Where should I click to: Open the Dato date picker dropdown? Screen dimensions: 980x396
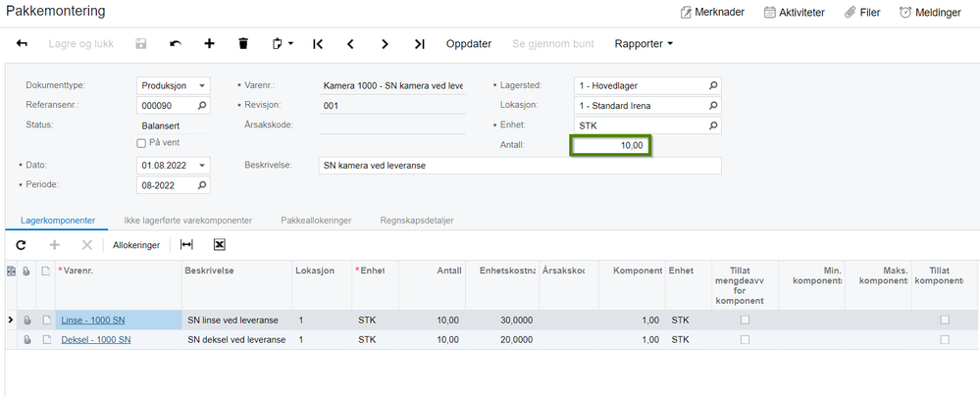click(202, 166)
